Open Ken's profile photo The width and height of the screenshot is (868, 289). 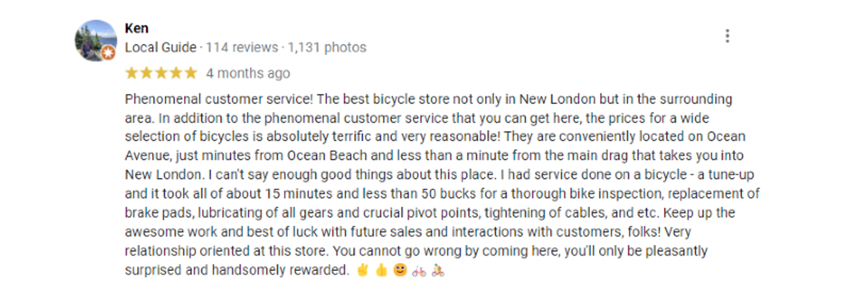coord(95,40)
